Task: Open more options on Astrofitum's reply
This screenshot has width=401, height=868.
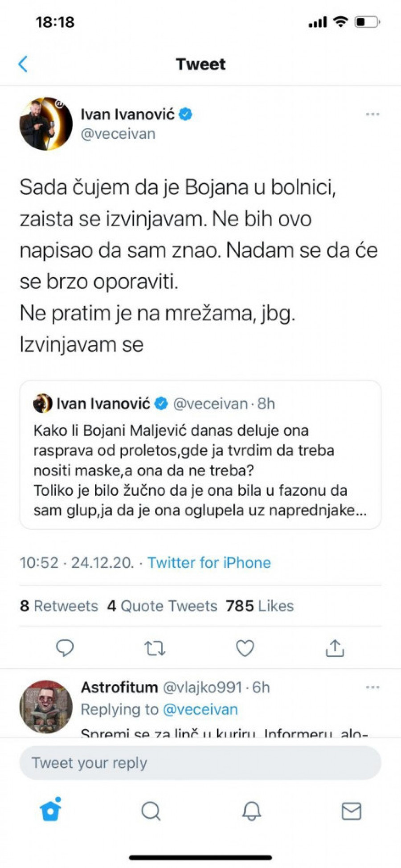Action: click(372, 688)
